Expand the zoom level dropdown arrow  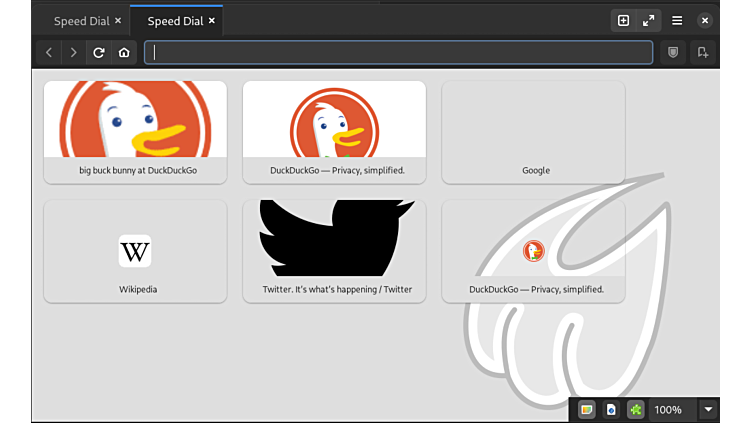[x=708, y=410]
